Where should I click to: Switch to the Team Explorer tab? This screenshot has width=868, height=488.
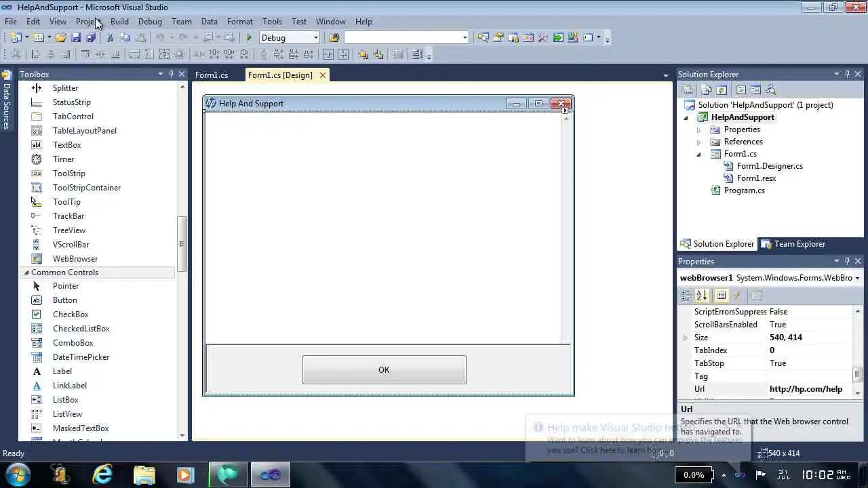tap(793, 244)
